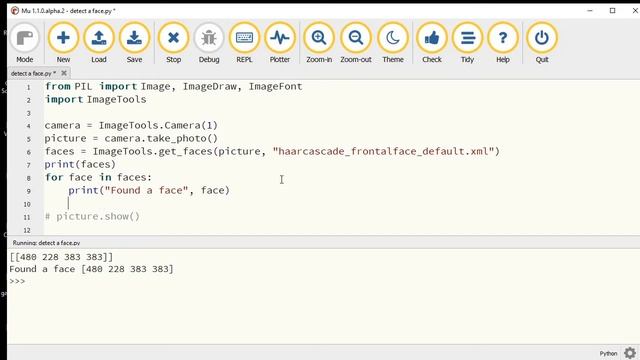The image size is (640, 360).
Task: Click the Mu app icon in title bar
Action: [x=15, y=11]
